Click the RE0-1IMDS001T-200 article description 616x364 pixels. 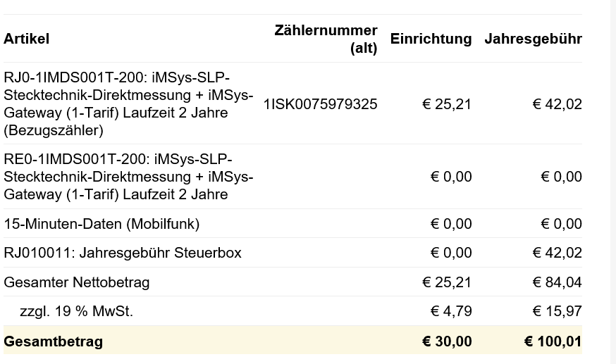(x=128, y=176)
